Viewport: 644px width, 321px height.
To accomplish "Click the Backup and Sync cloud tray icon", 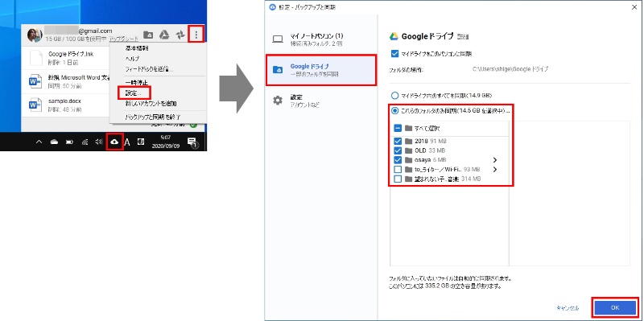I will pos(114,142).
